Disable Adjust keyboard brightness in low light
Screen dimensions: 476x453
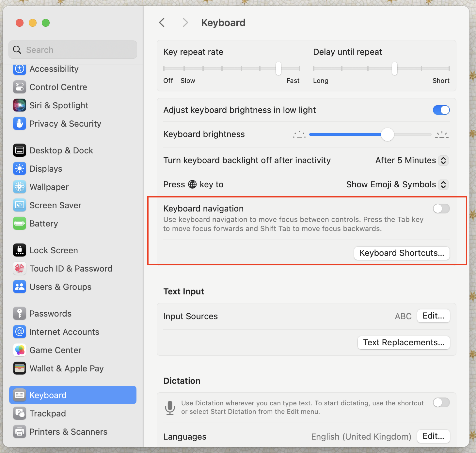[441, 110]
